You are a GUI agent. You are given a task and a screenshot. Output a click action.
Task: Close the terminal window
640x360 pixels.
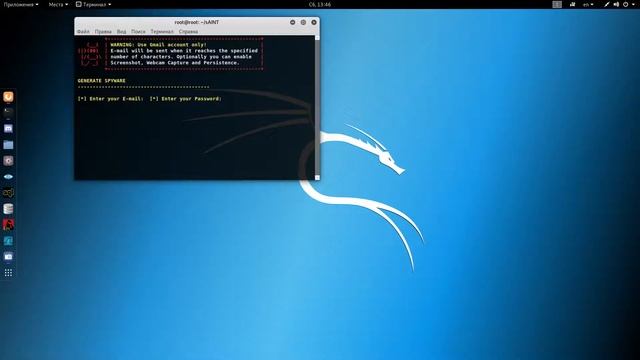[x=314, y=22]
